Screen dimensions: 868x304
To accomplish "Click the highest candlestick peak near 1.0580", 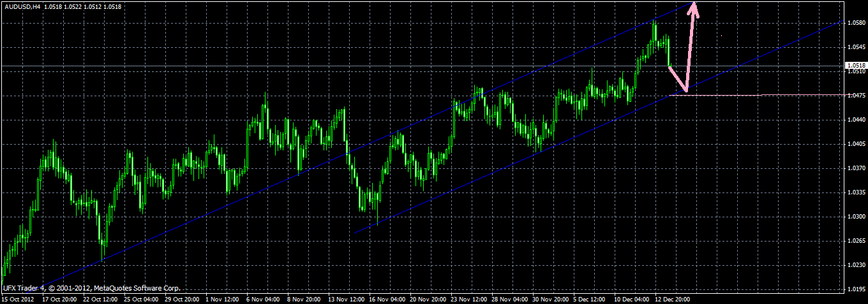I will click(654, 23).
